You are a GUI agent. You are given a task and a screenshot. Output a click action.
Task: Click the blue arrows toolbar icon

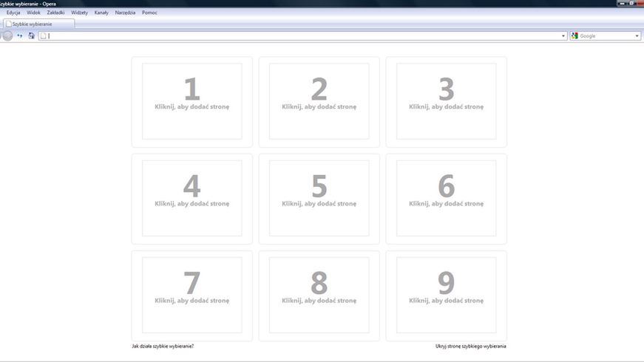coord(19,35)
